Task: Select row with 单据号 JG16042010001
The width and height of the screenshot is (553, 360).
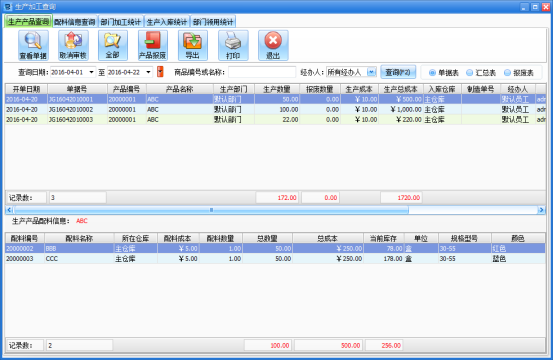Action: pyautogui.click(x=275, y=99)
